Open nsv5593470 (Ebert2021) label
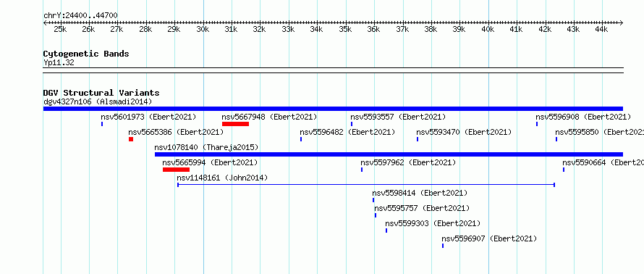 point(464,132)
